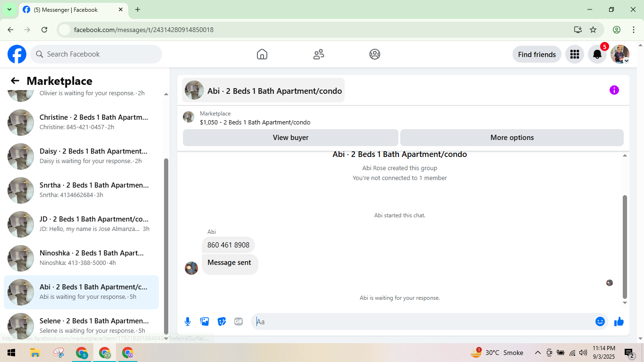This screenshot has height=362, width=644.
Task: Open the Friends icon in top navigation
Action: coord(319,54)
